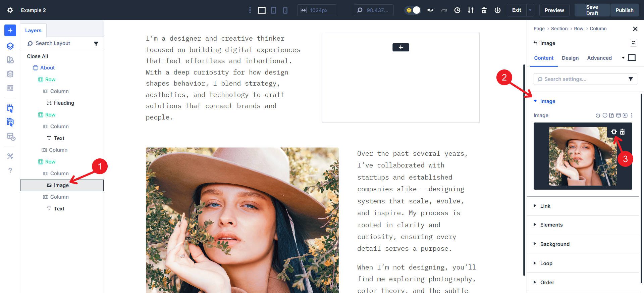The image size is (644, 293).
Task: Open the Image field three-dot options
Action: click(632, 115)
